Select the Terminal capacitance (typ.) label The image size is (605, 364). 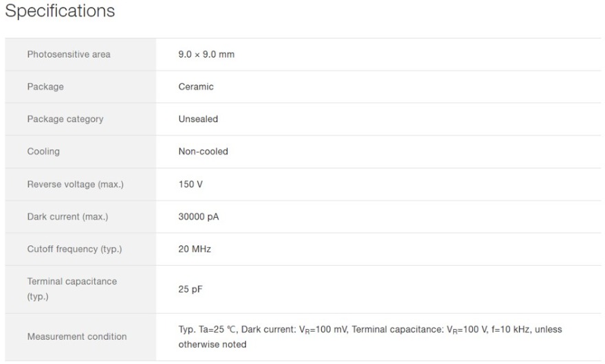point(72,289)
